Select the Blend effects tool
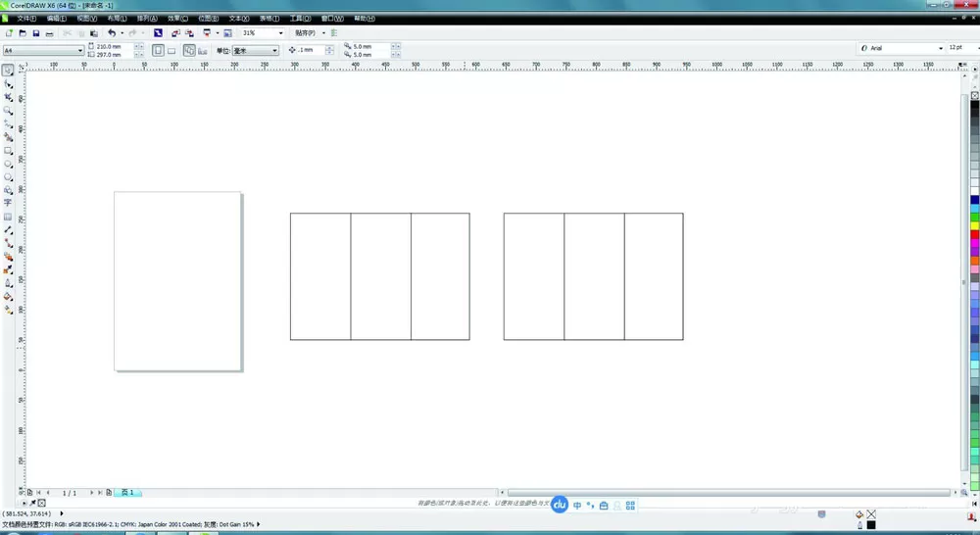The image size is (980, 535). pyautogui.click(x=8, y=257)
